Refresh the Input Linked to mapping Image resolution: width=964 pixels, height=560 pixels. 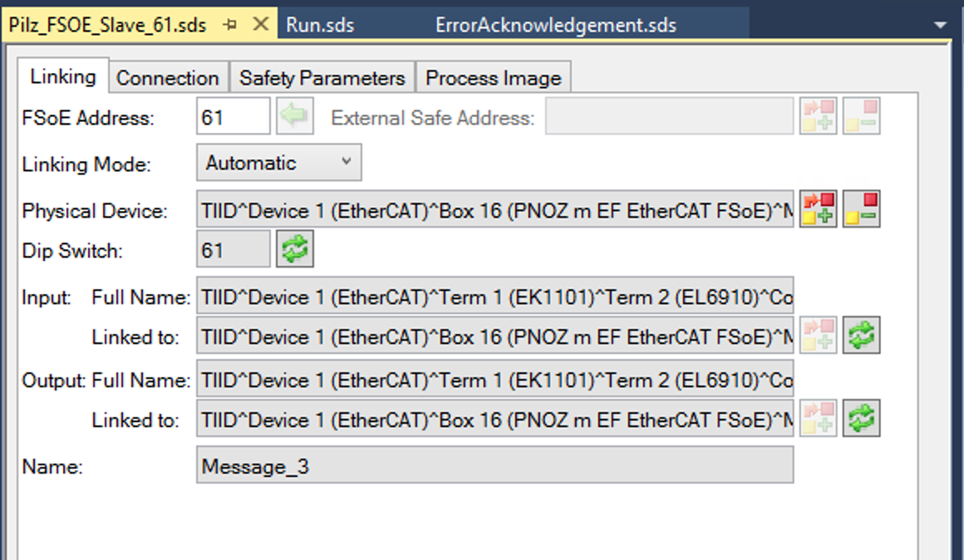click(861, 335)
